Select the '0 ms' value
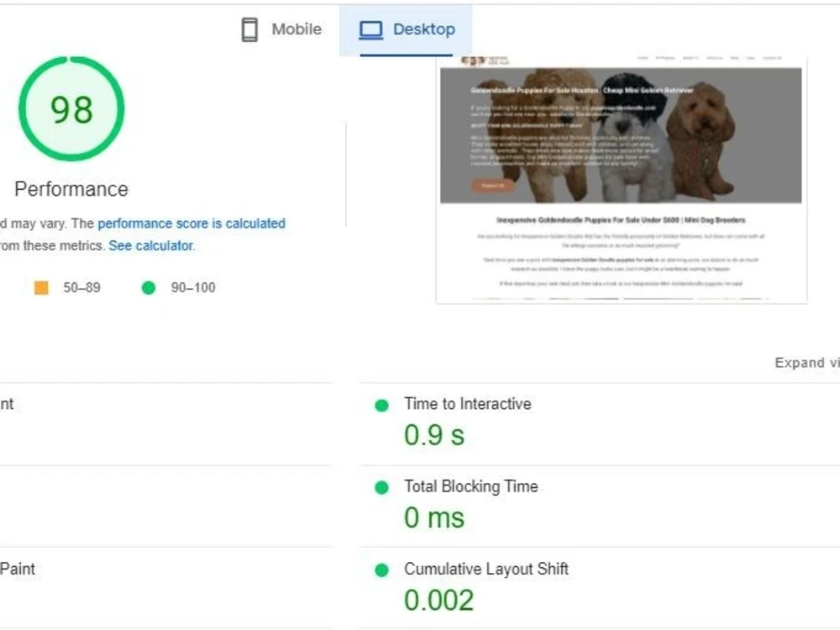This screenshot has height=630, width=840. pyautogui.click(x=434, y=517)
